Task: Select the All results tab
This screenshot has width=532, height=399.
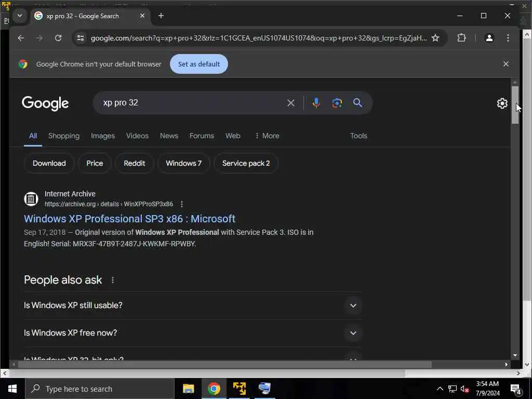Action: 33,136
